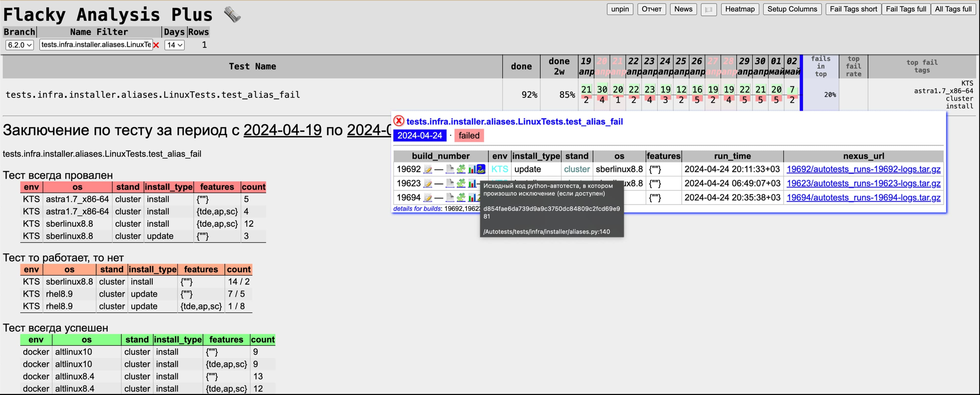Select the Fail Tags short tab
The height and width of the screenshot is (395, 980).
tap(853, 9)
